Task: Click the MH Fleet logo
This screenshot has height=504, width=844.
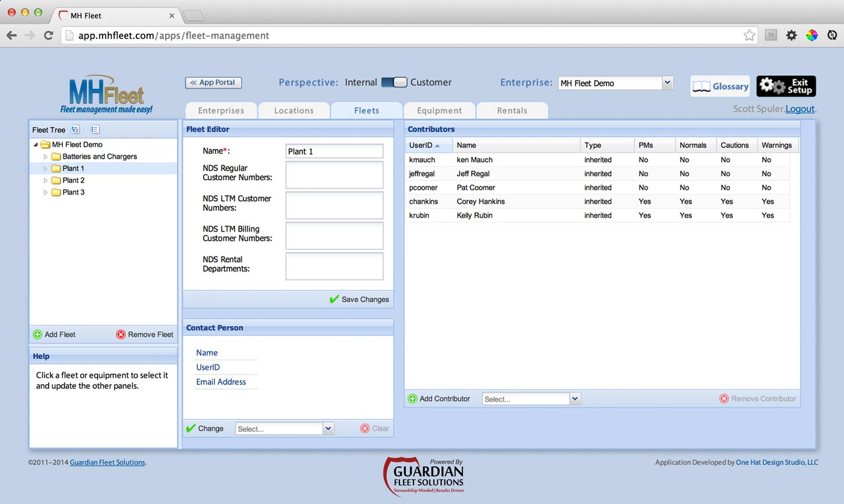Action: (106, 94)
